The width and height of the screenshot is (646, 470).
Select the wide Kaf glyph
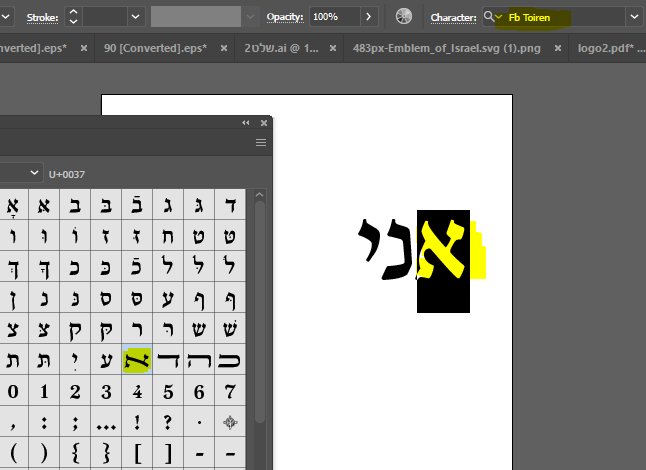coord(230,360)
